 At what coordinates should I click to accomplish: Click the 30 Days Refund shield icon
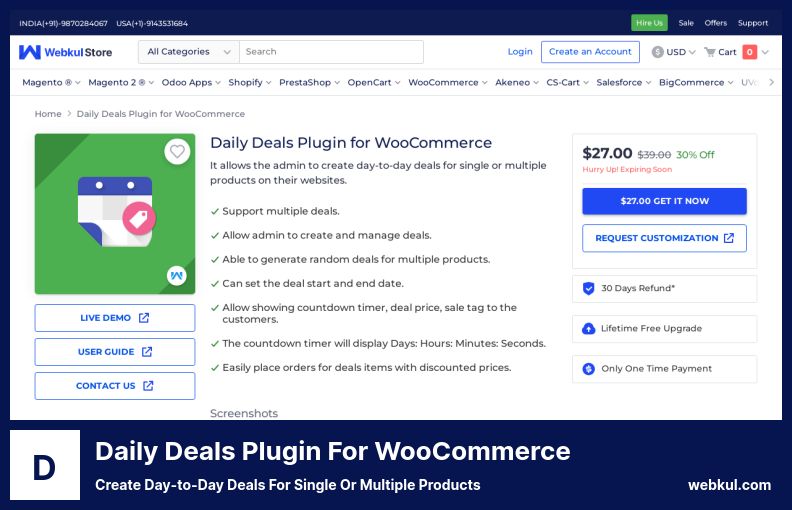[588, 288]
